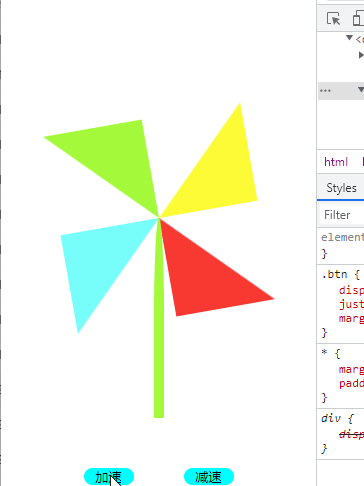Activate the DevTools element inspector icon
The image size is (364, 486).
(333, 19)
